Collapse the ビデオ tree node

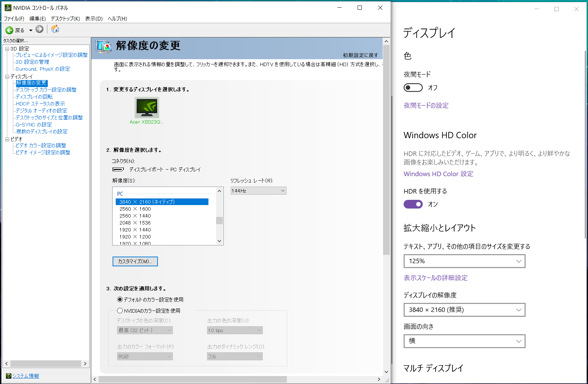7,139
